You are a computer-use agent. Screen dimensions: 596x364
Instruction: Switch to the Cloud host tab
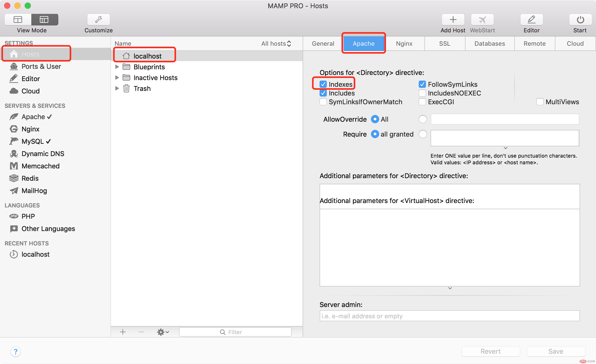click(x=575, y=44)
